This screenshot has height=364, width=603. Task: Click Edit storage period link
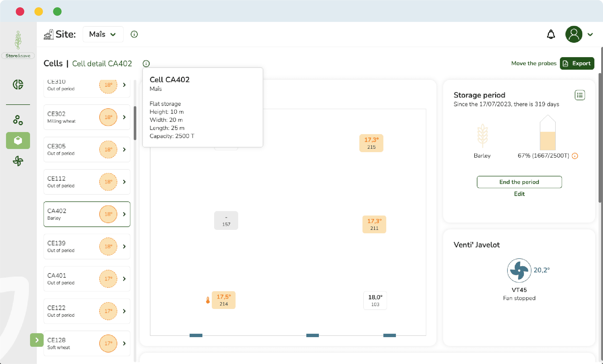coord(519,194)
